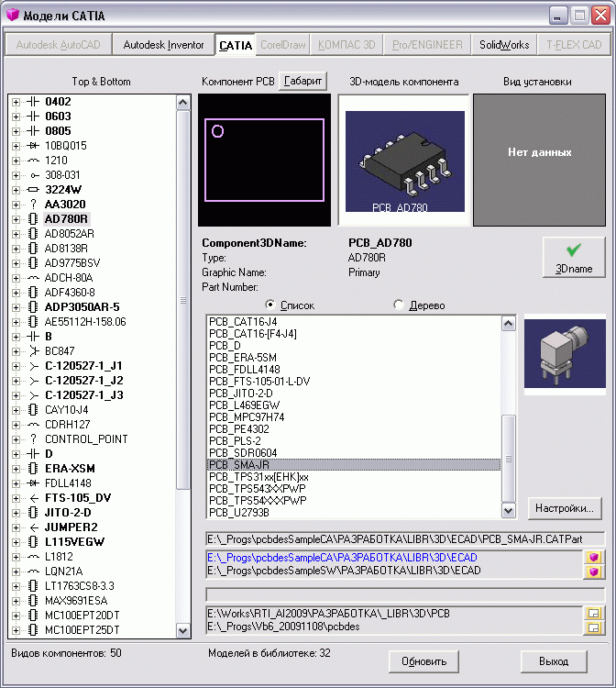Open the КОМПАС 3D tab
Screen dimensions: 616x688
tap(346, 45)
